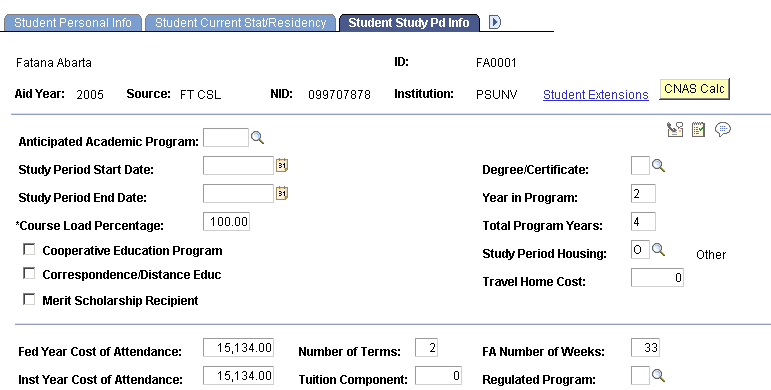Click the person-with-form icon right of the Anticipated Academic Program row
The height and width of the screenshot is (390, 771).
pyautogui.click(x=675, y=129)
